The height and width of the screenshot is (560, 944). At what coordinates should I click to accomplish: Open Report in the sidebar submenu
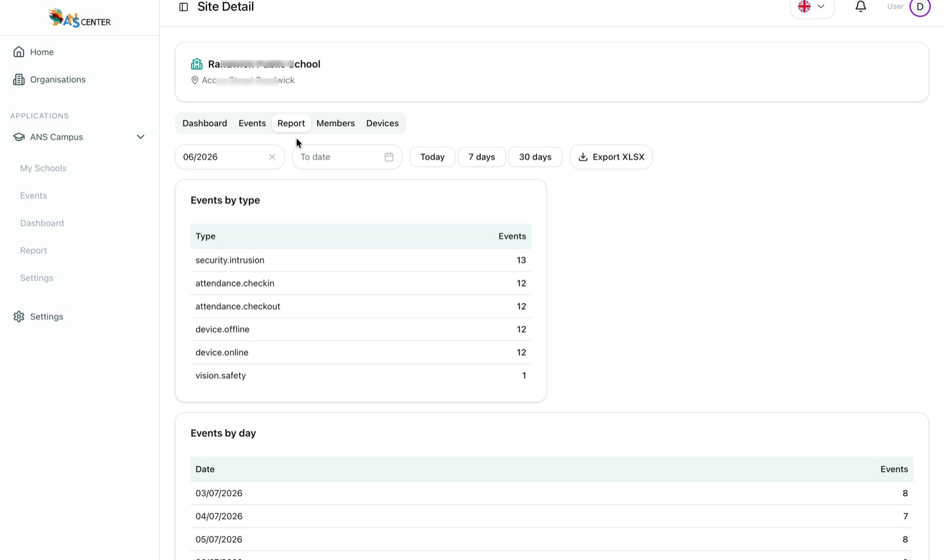(x=34, y=251)
